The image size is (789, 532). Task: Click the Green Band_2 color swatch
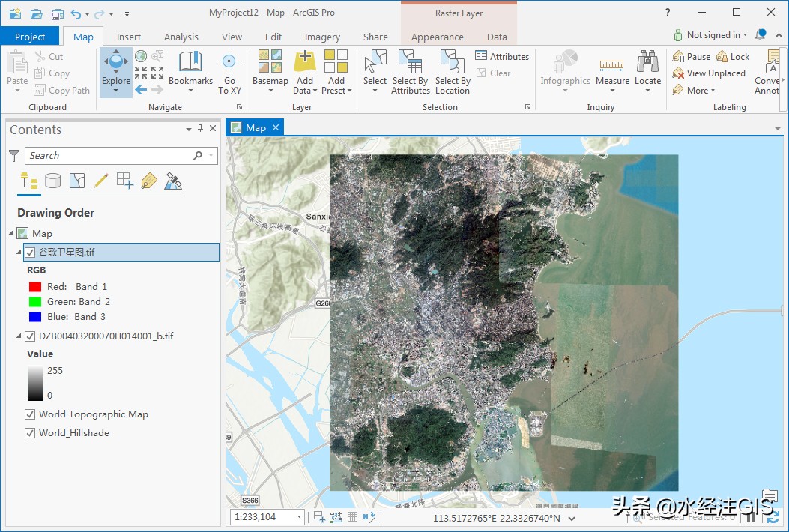(34, 302)
